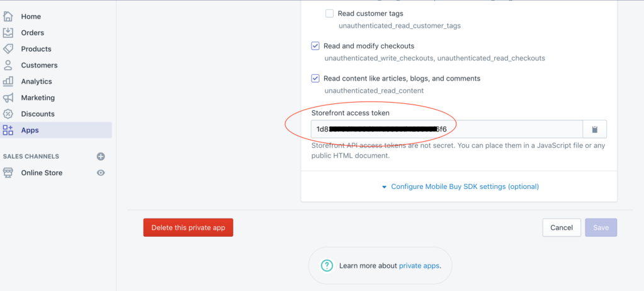Click the Storefront access token field
Screen dimensions: 644x291
click(446, 129)
